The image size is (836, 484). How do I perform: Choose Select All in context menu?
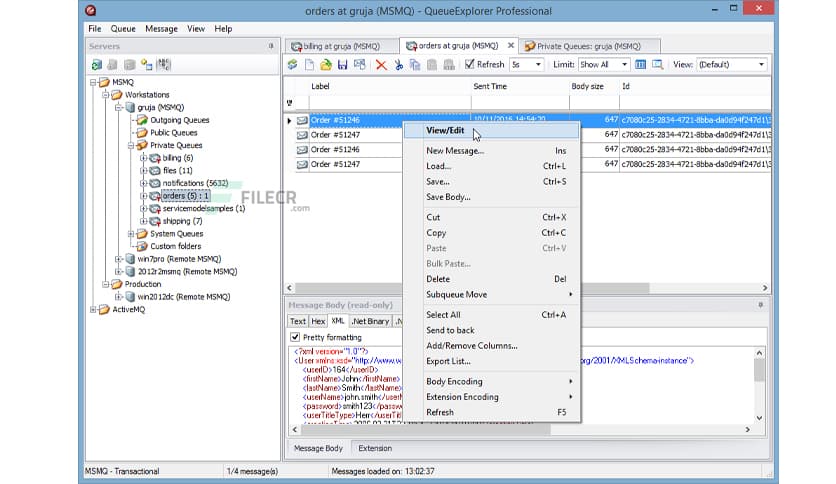point(492,314)
